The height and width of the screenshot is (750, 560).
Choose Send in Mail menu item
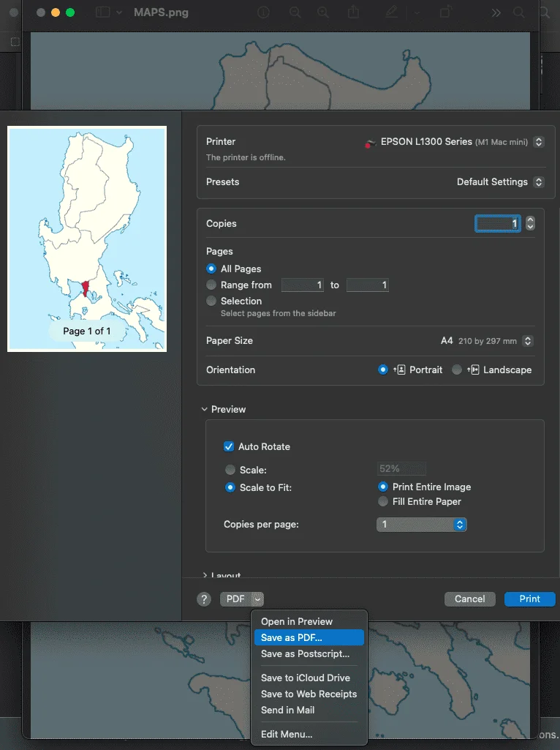(x=309, y=710)
